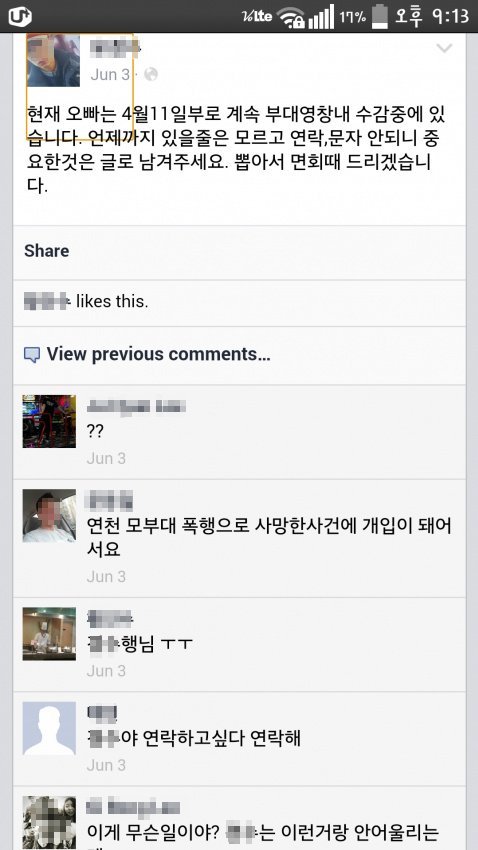Tap the speech bubble comments icon
478x850 pixels.
pos(32,355)
